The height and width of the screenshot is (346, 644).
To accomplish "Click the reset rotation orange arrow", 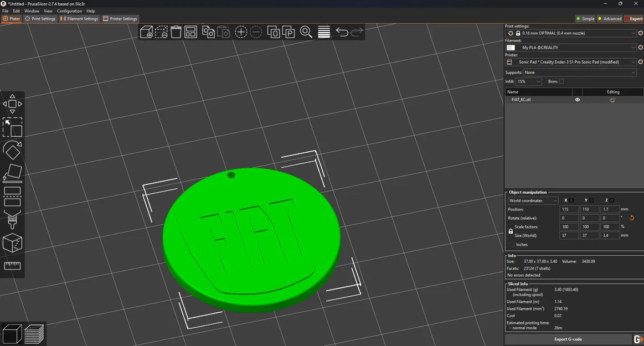I will tap(632, 218).
